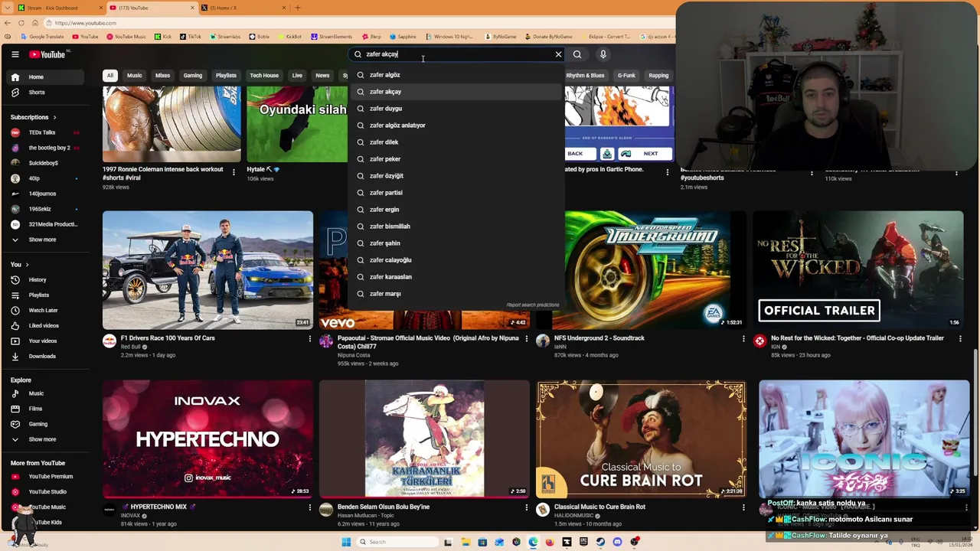This screenshot has width=980, height=551.
Task: Open the YouTube hamburger guide menu
Action: coord(15,54)
